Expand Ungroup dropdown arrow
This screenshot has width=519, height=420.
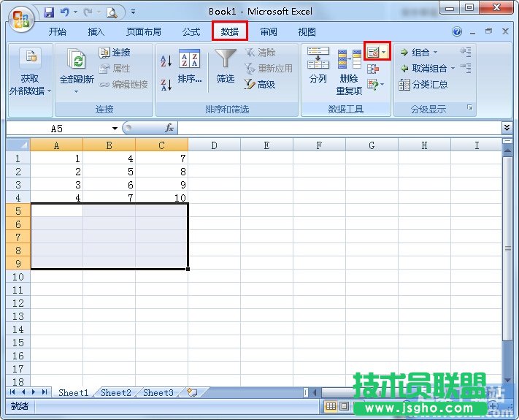[453, 68]
